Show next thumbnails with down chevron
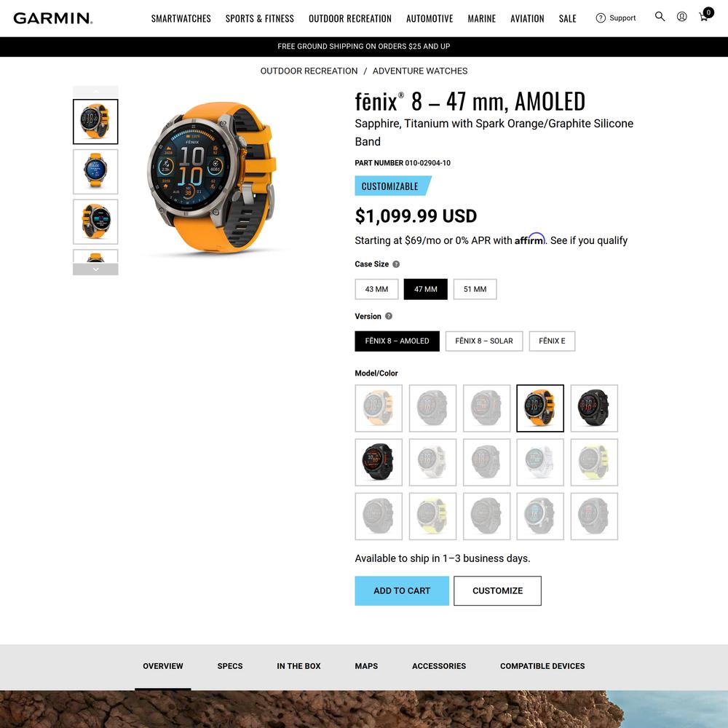 [95, 269]
